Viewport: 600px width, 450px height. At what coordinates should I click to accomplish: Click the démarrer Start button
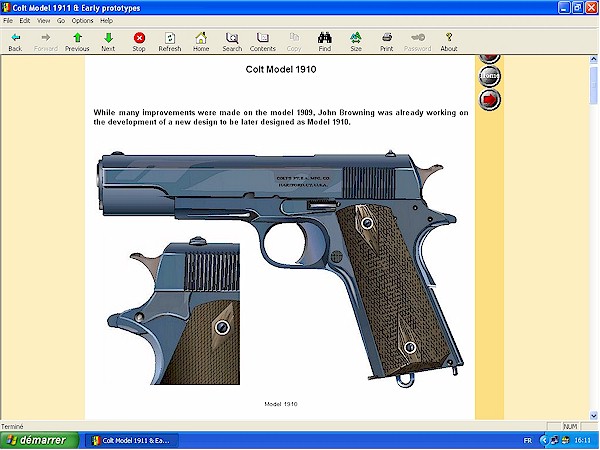(x=39, y=440)
